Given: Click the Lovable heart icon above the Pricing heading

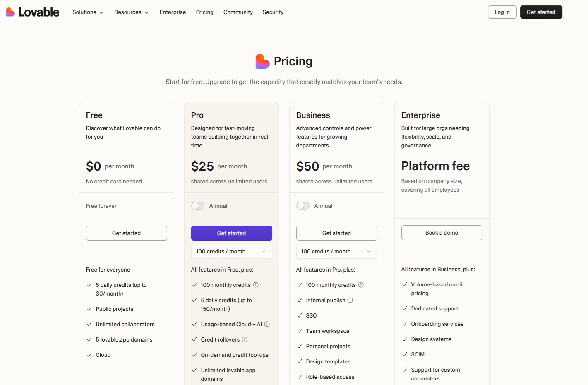Looking at the screenshot, I should (262, 61).
